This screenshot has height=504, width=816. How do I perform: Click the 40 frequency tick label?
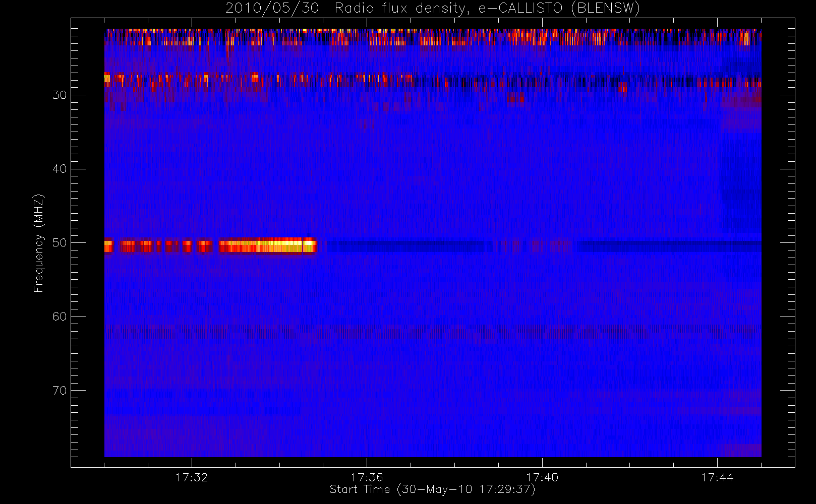pyautogui.click(x=60, y=169)
